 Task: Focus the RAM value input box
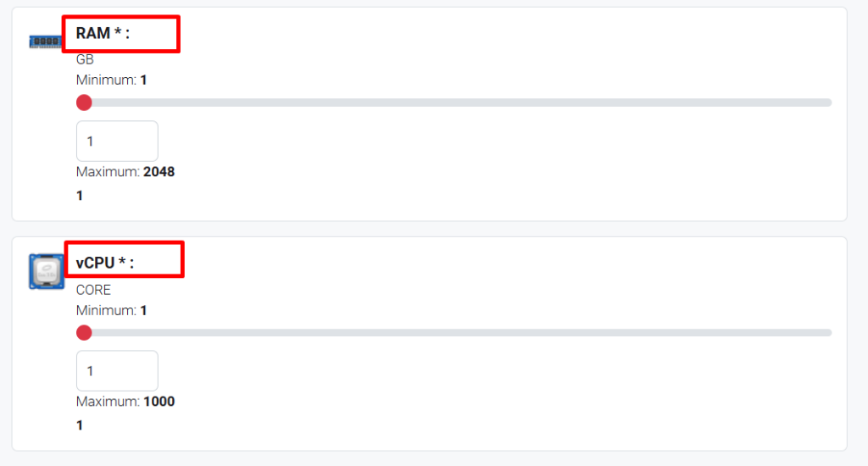117,141
